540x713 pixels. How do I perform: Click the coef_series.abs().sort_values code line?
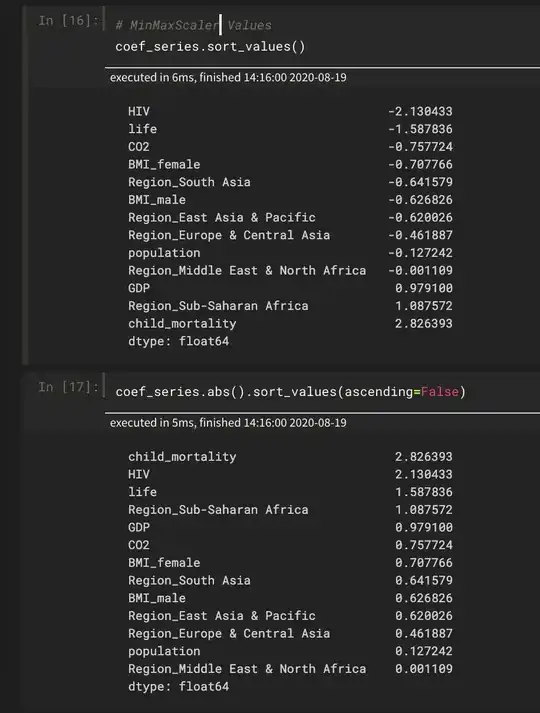point(290,392)
